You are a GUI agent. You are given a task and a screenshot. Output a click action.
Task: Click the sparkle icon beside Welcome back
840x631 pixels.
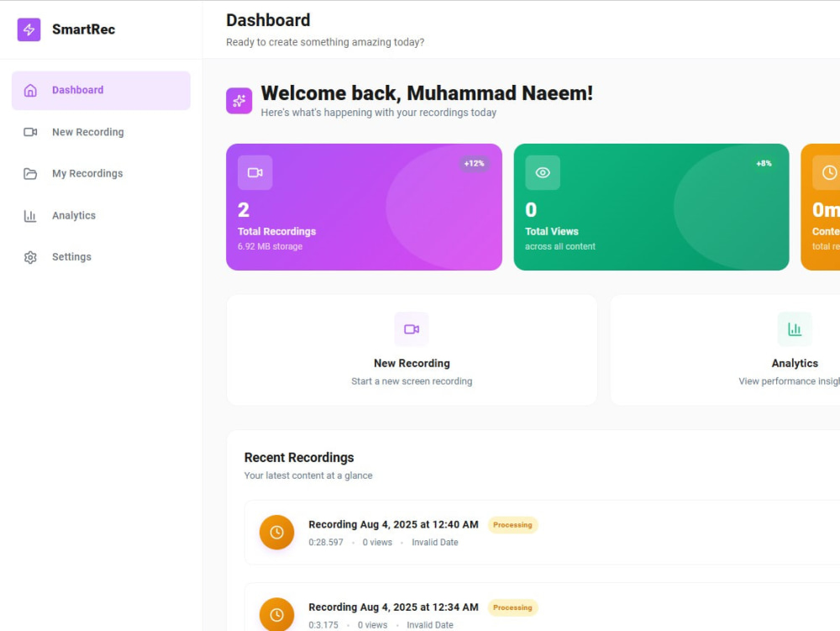(x=239, y=101)
